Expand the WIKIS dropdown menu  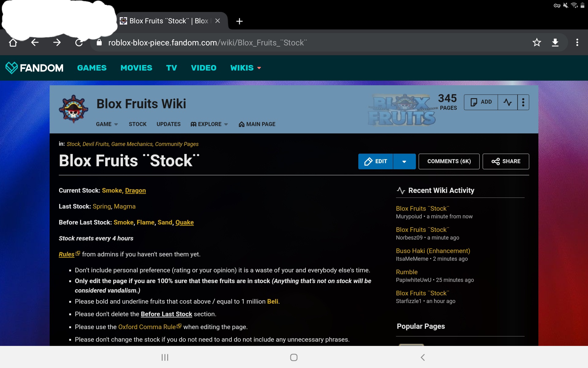coord(246,68)
